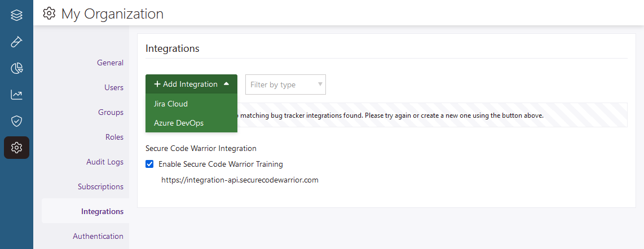Click gear icon beside My Organization title

click(50, 14)
